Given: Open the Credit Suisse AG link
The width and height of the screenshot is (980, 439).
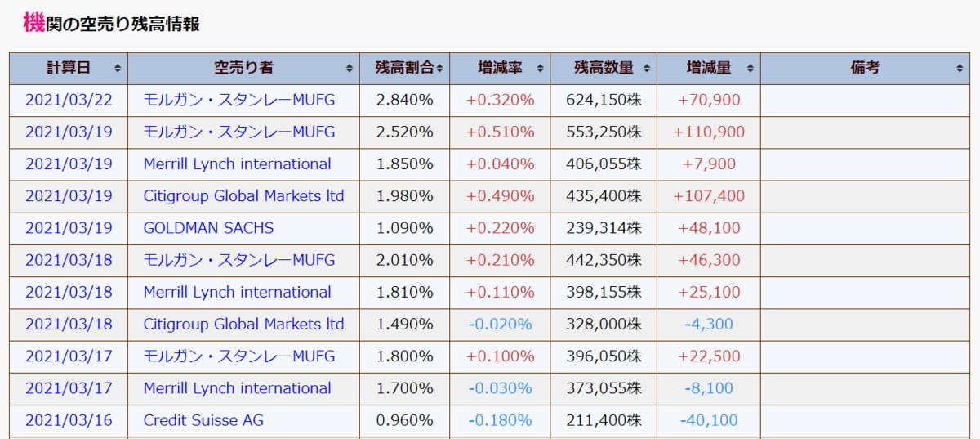Looking at the screenshot, I should point(203,420).
